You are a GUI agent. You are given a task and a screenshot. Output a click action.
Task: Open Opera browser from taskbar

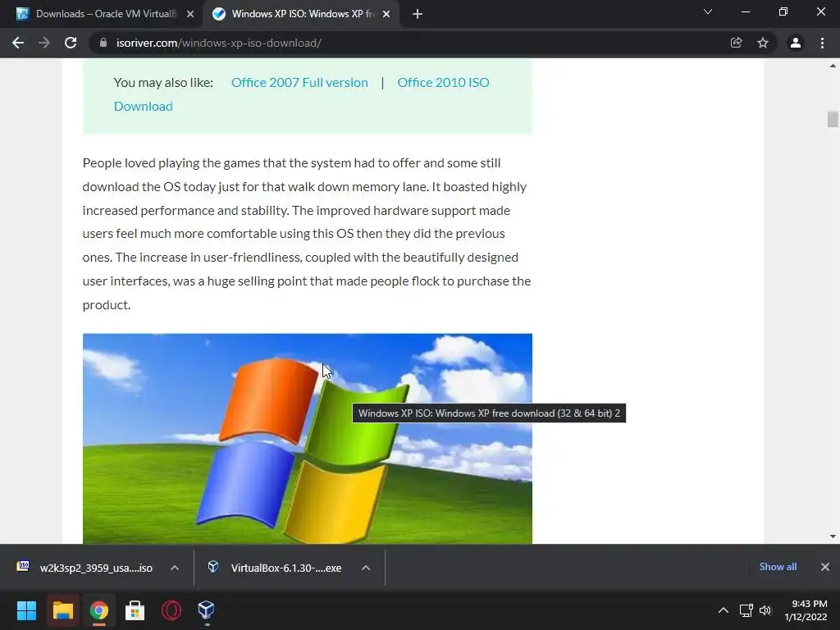[x=171, y=610]
